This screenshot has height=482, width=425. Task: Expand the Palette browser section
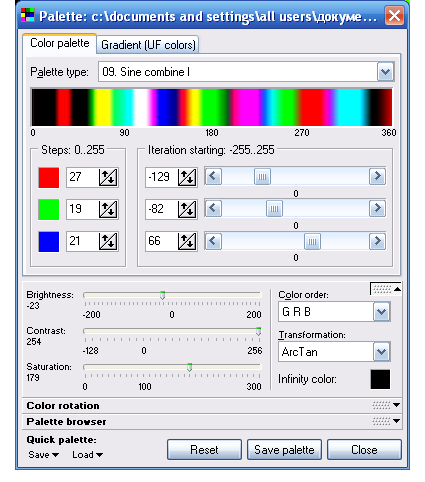(396, 421)
